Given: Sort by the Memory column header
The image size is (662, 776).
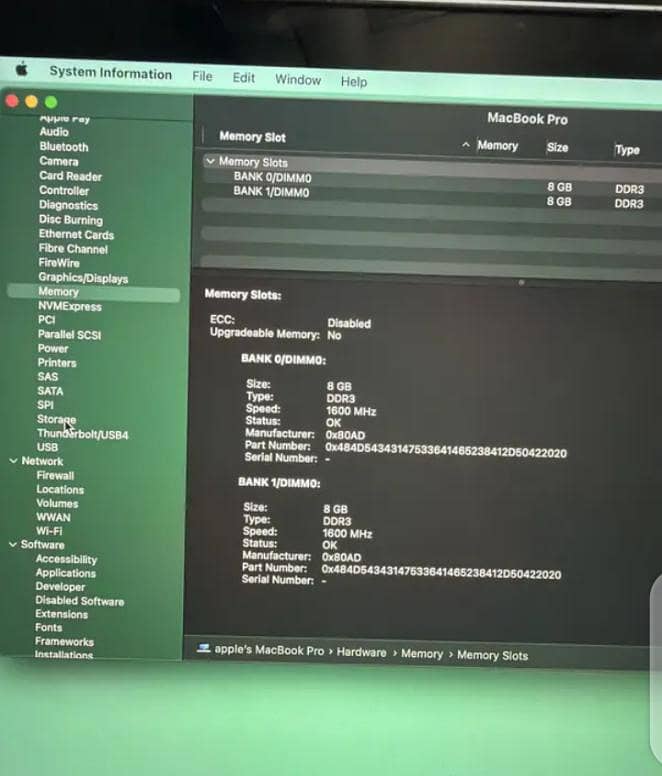Looking at the screenshot, I should [497, 146].
